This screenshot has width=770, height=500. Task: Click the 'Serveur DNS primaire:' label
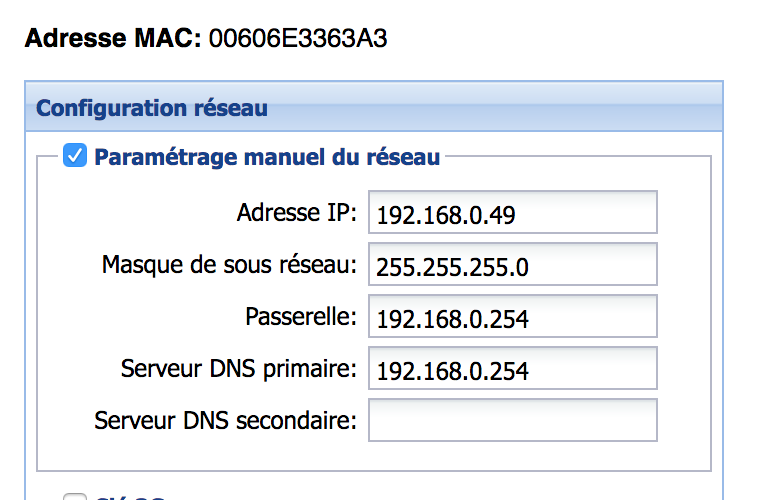click(x=239, y=369)
